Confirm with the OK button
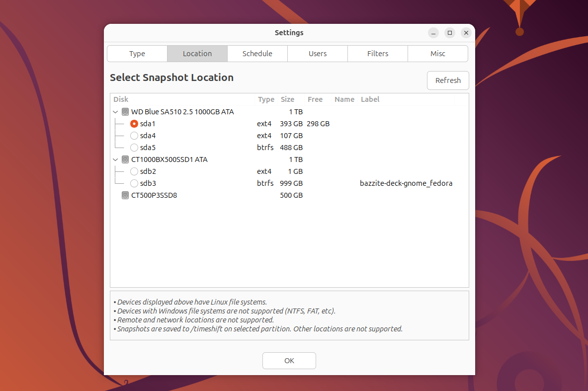This screenshot has width=588, height=391. pos(289,361)
